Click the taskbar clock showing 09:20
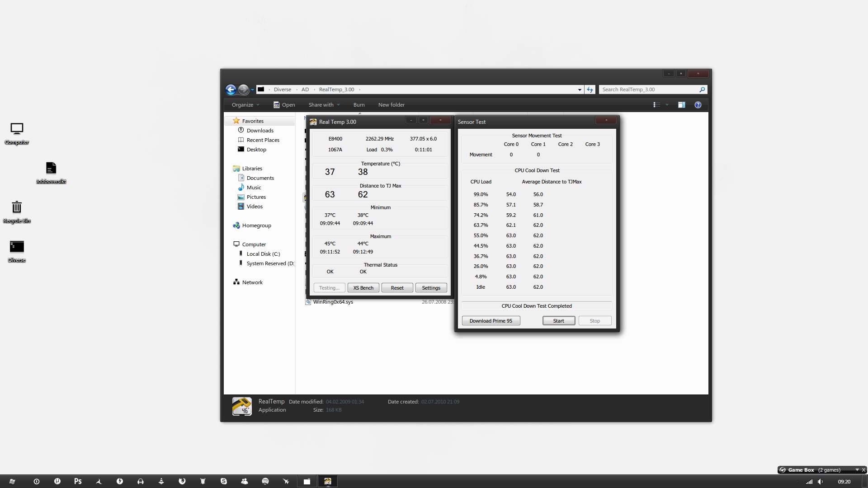Screen dimensions: 868x488 (x=844, y=482)
